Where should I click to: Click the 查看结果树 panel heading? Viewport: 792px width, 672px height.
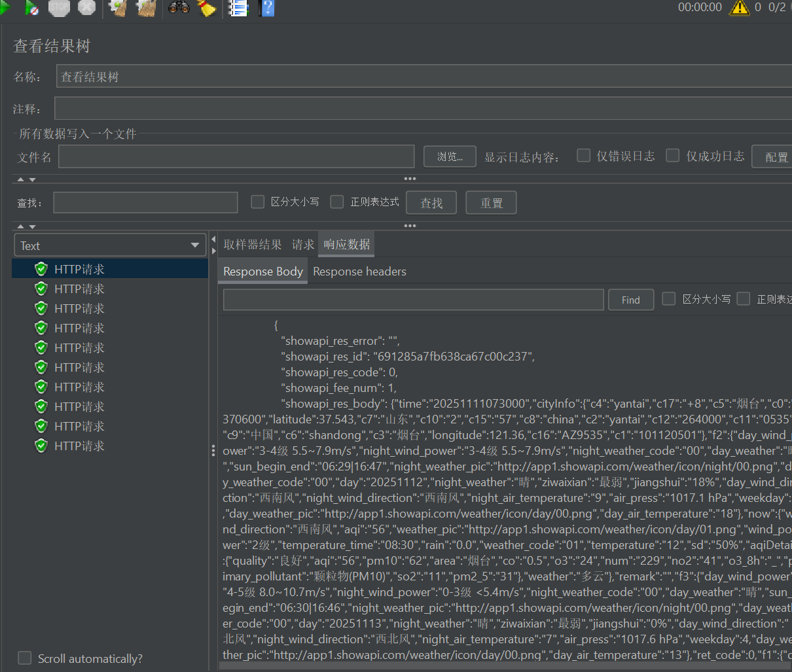pyautogui.click(x=52, y=46)
